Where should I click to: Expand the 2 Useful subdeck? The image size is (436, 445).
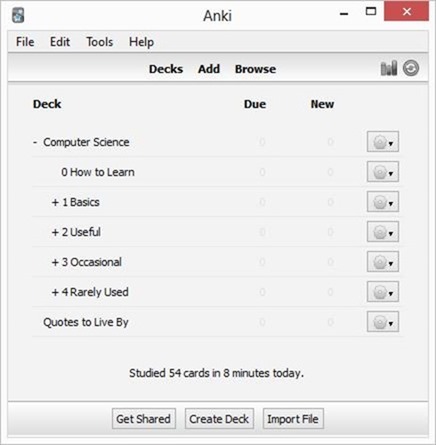coord(55,232)
